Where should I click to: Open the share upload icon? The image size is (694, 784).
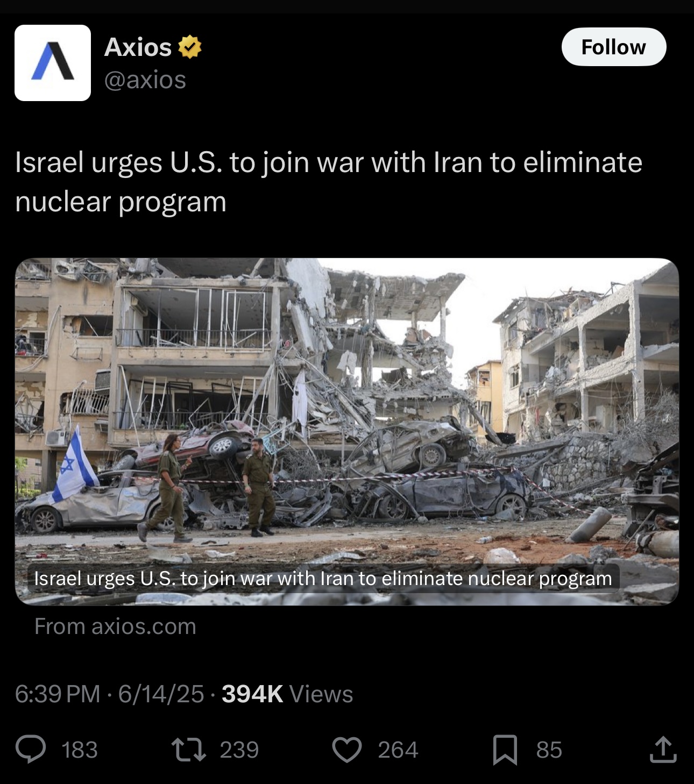tap(663, 749)
